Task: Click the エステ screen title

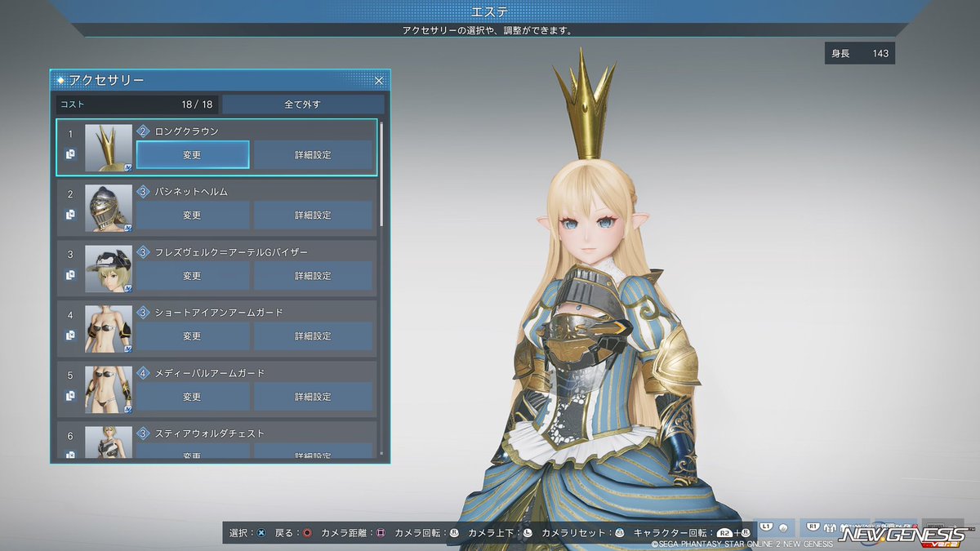Action: coord(490,11)
